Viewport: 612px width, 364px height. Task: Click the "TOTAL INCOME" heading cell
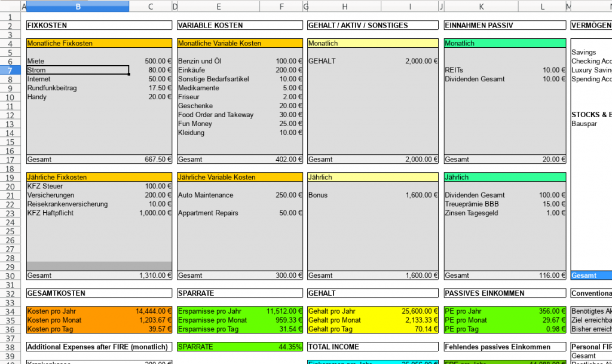373,347
